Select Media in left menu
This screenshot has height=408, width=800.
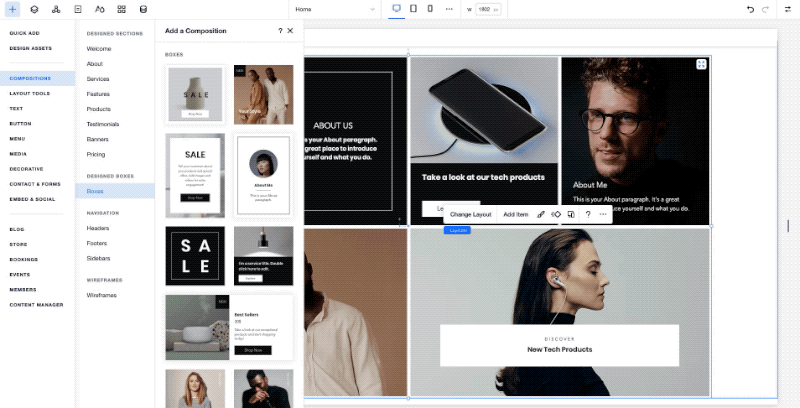[x=18, y=154]
